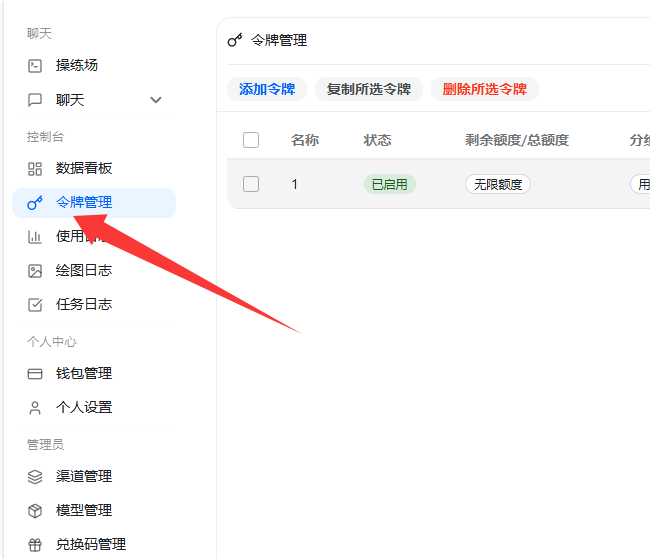Check the checkbox for token row 1
The width and height of the screenshot is (650, 559).
[251, 184]
